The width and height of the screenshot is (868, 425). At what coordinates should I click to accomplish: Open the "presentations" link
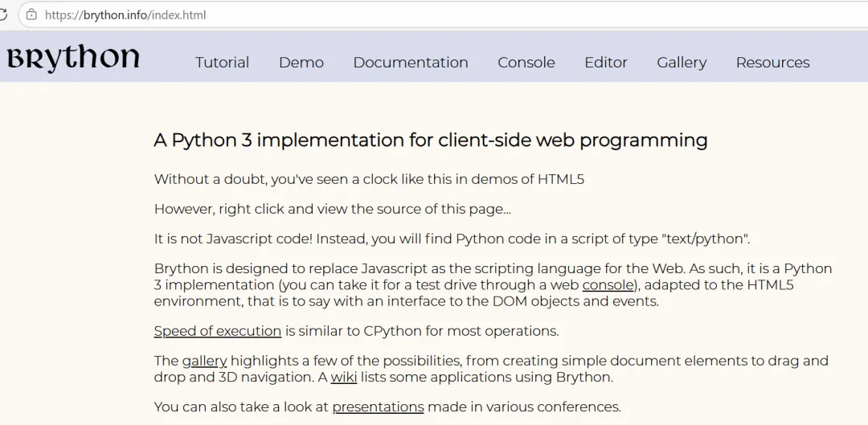(378, 407)
